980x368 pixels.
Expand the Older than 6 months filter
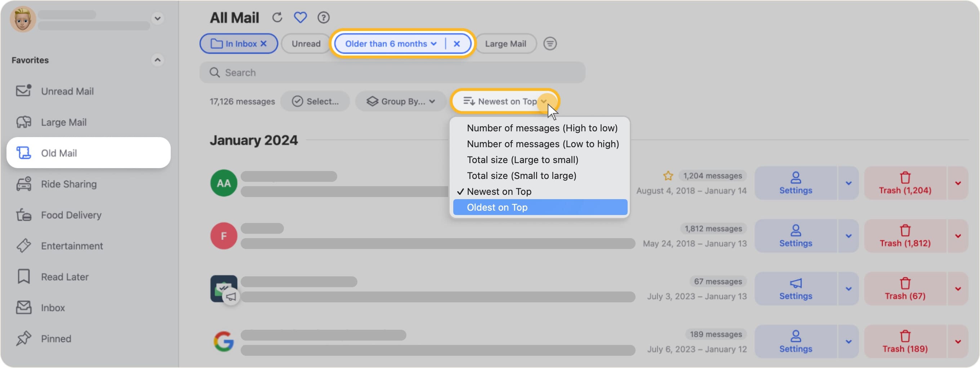434,43
